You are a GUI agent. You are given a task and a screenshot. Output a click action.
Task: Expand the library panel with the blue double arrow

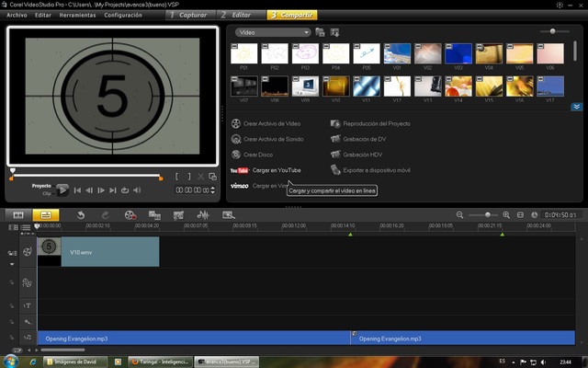point(576,107)
